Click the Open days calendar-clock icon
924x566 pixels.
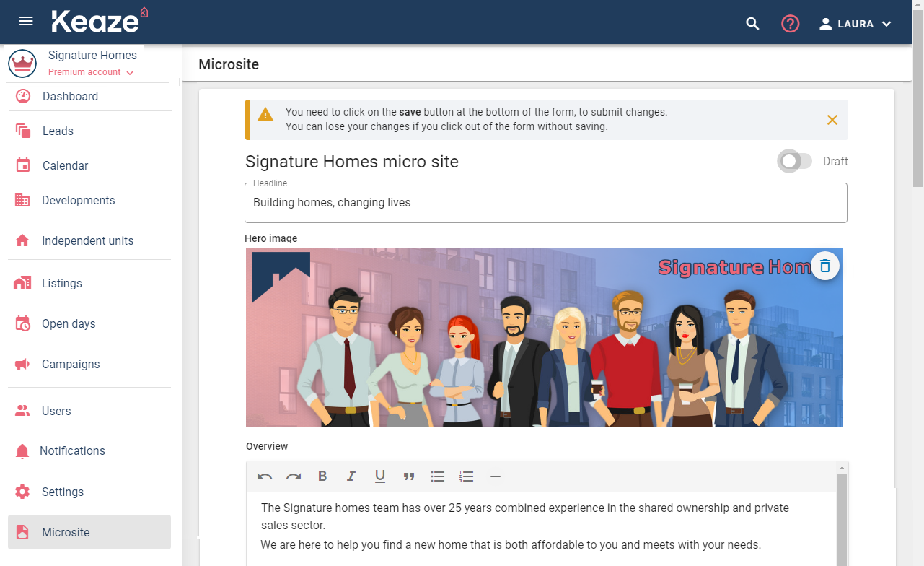22,323
